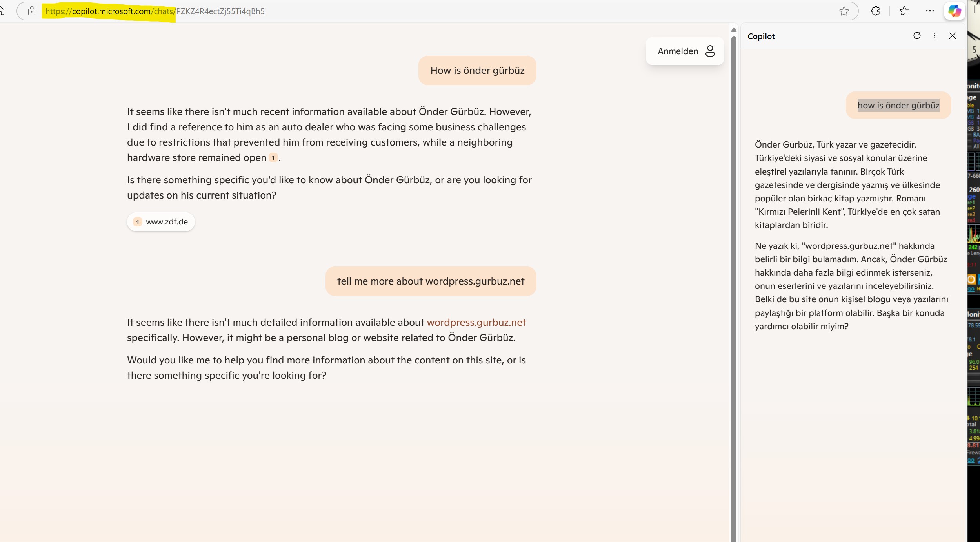Click the Anmelden user profile icon
The image size is (980, 542).
tap(710, 51)
